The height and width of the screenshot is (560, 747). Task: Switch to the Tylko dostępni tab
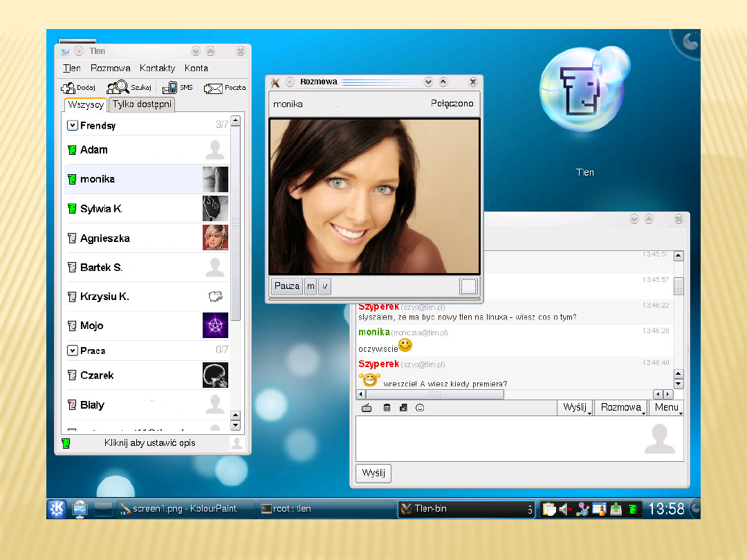tap(142, 104)
